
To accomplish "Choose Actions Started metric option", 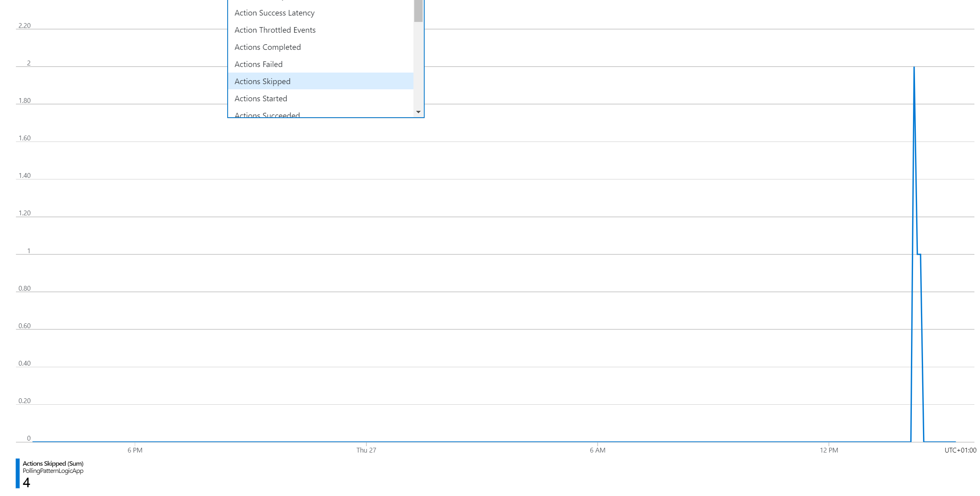I will (x=261, y=98).
